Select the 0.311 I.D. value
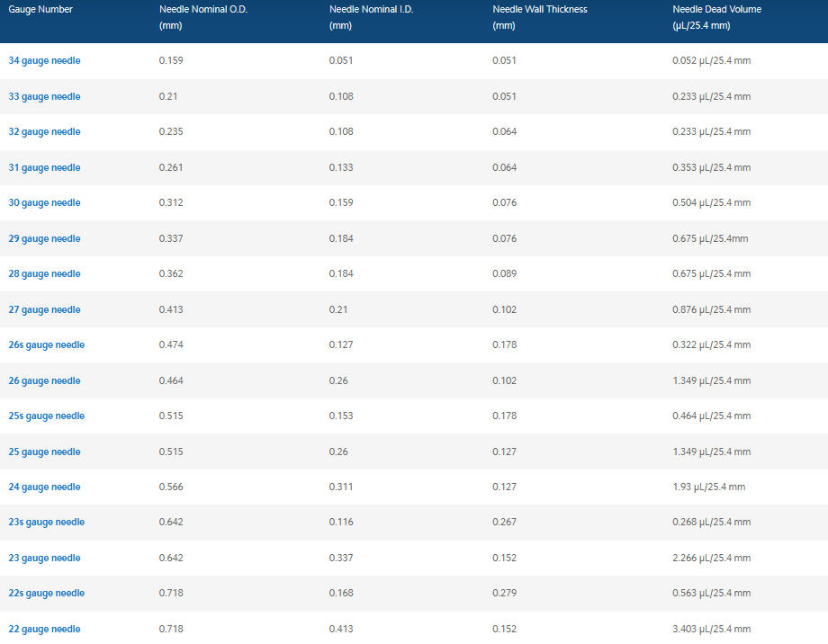 click(x=341, y=487)
